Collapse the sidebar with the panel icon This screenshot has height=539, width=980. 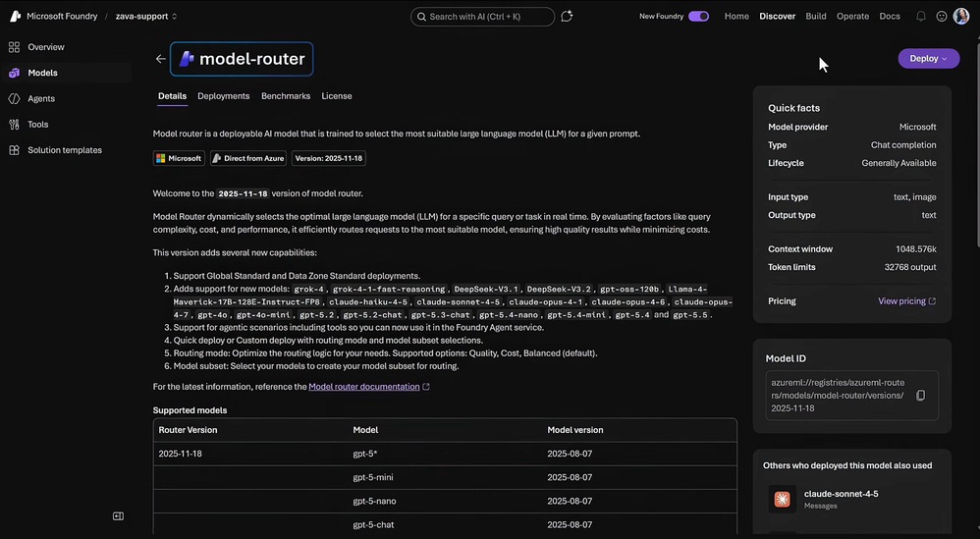tap(118, 515)
